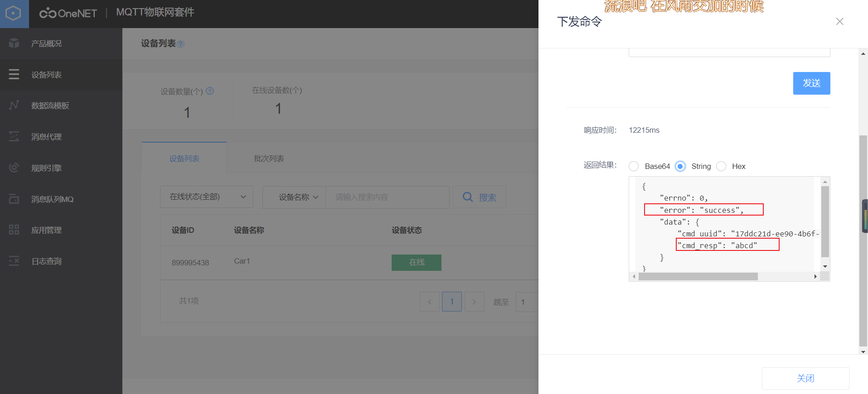The height and width of the screenshot is (394, 868).
Task: Switch to the 批次列表 tab
Action: pyautogui.click(x=269, y=158)
